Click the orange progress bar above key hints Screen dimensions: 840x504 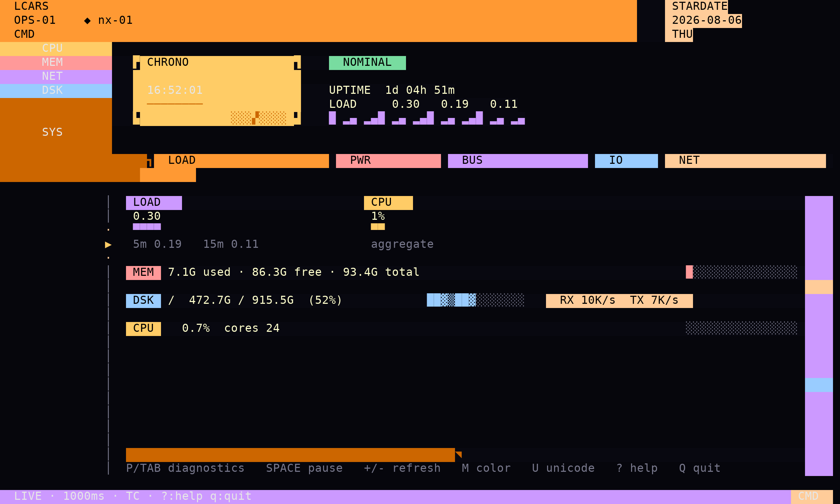(x=290, y=455)
